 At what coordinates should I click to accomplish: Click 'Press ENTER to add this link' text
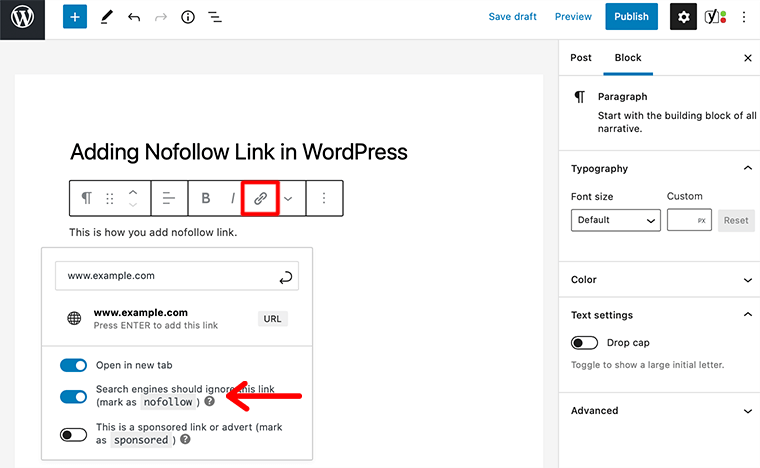[x=156, y=326]
